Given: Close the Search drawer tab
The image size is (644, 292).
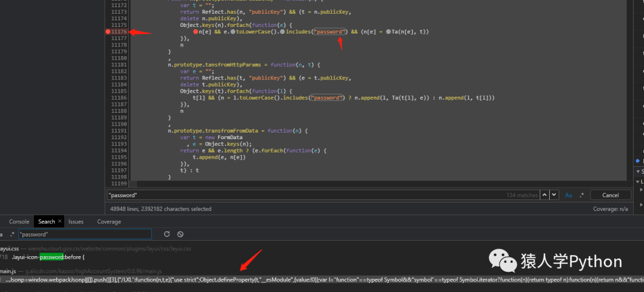Looking at the screenshot, I should 60,222.
